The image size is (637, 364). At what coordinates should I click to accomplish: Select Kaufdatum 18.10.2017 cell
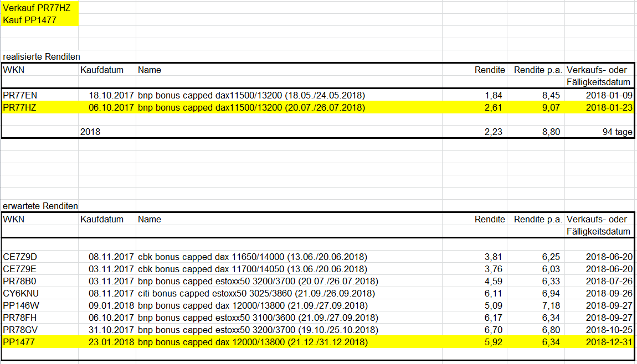point(107,95)
